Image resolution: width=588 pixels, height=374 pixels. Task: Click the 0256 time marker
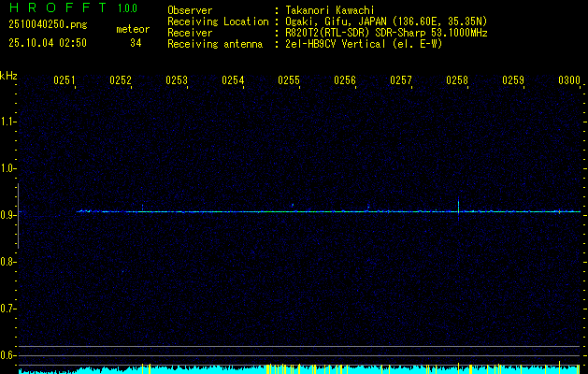tap(345, 80)
